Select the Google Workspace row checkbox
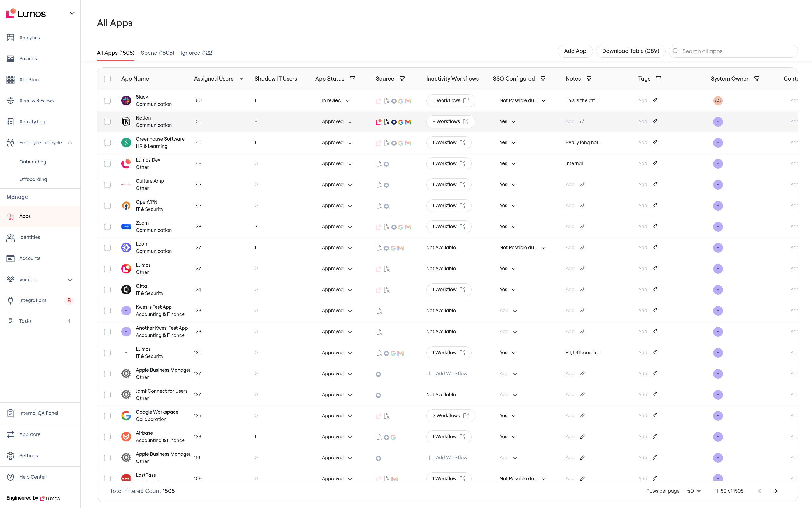This screenshot has height=508, width=812. point(107,416)
